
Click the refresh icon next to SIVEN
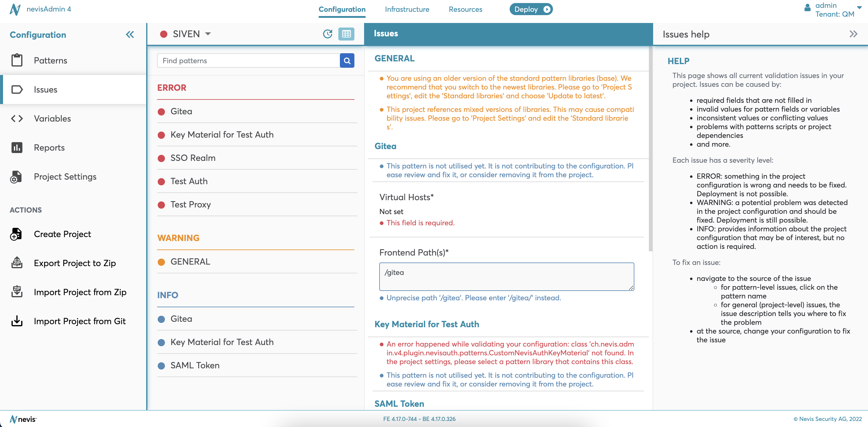click(x=328, y=34)
